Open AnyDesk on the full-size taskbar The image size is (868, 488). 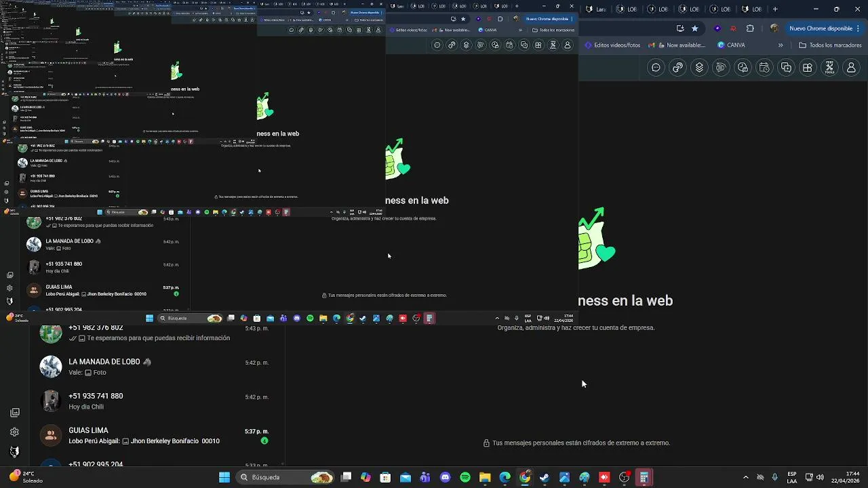point(604,477)
